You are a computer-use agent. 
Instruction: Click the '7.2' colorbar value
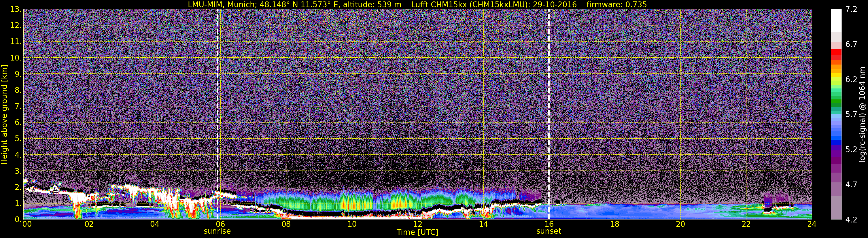point(851,10)
